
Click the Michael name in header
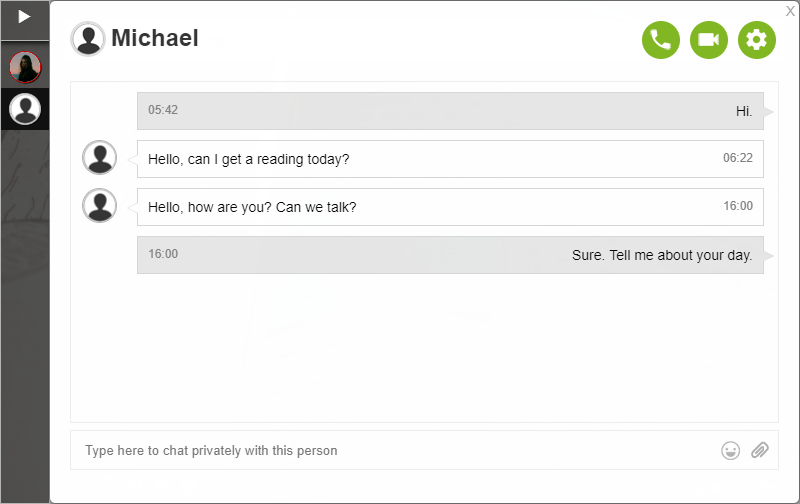(155, 39)
